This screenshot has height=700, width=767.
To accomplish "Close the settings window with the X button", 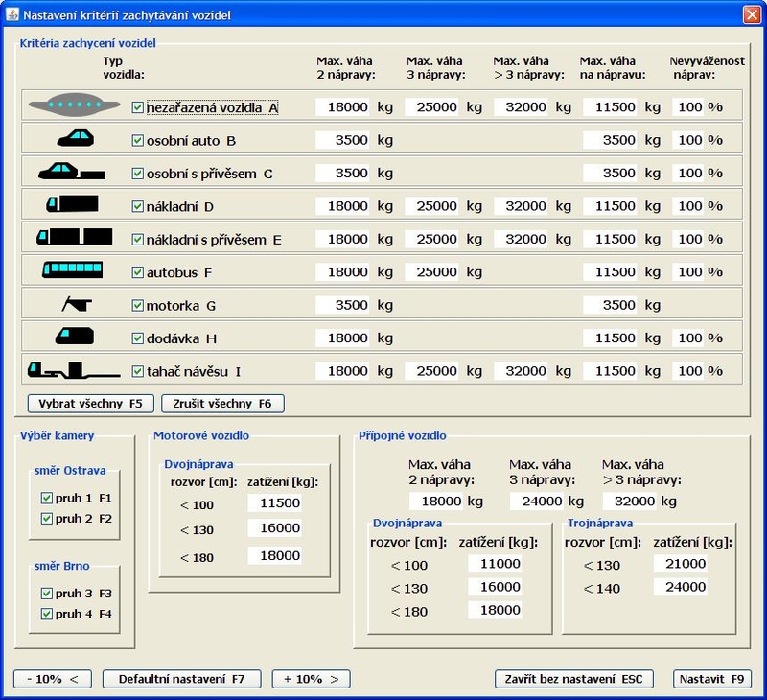I will click(x=751, y=14).
